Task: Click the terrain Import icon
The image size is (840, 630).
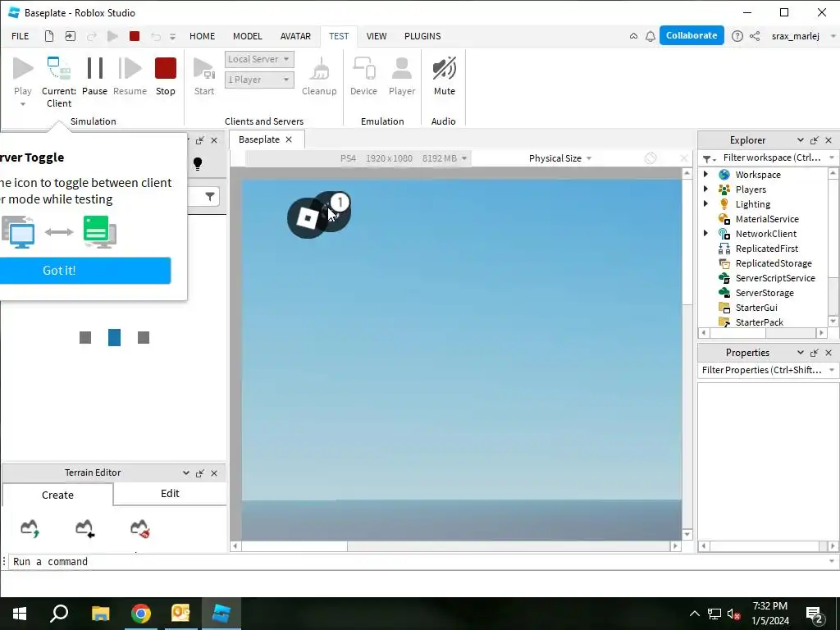Action: 84,528
